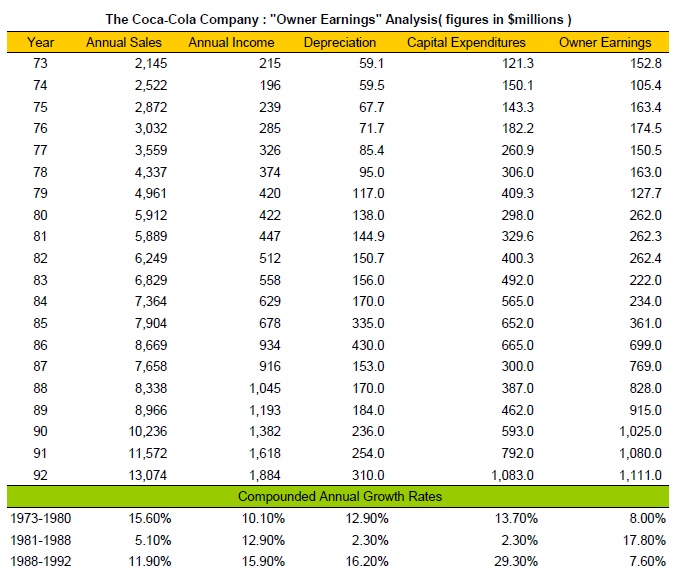Select annual income value 215
This screenshot has height=583, width=677.
click(270, 63)
